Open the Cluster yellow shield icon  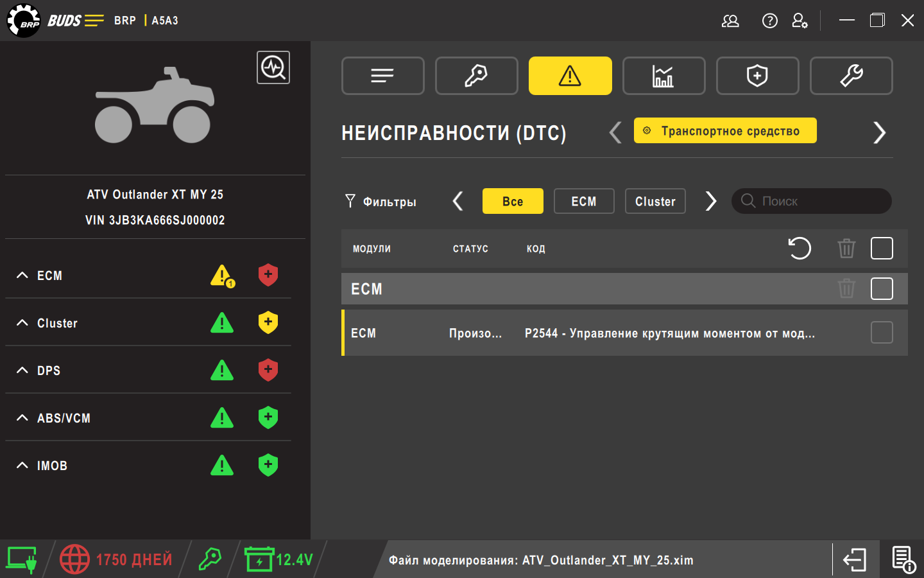point(268,322)
